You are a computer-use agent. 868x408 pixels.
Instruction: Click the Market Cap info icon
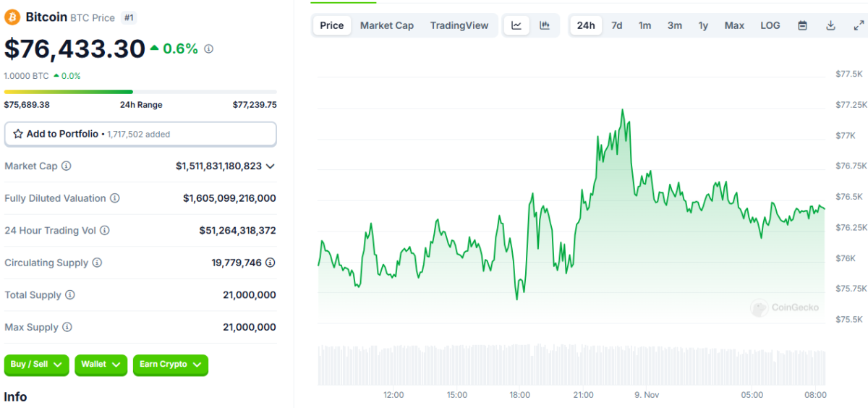[67, 166]
